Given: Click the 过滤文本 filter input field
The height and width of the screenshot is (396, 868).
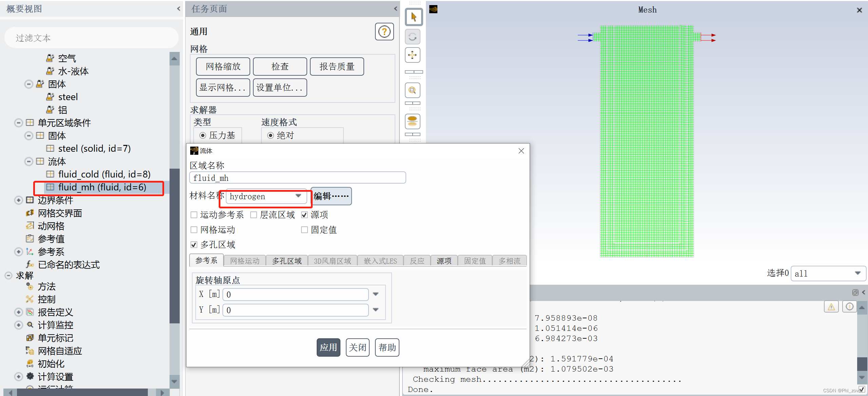Looking at the screenshot, I should (x=92, y=38).
